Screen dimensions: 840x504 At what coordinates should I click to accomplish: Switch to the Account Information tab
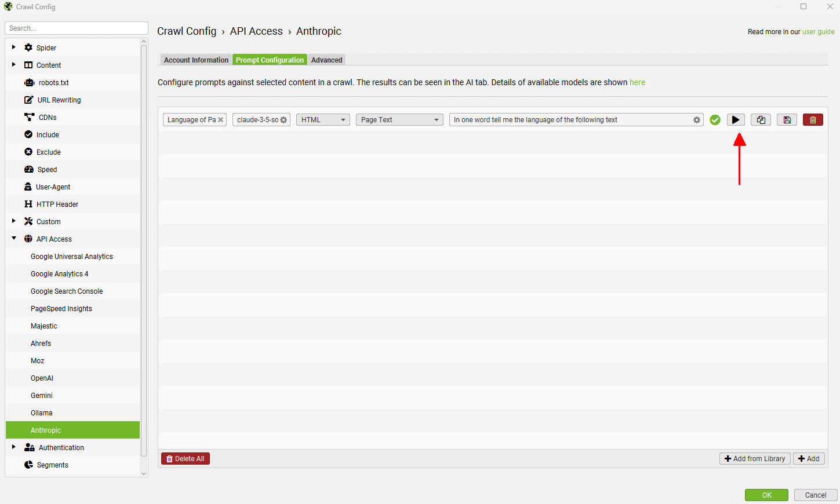196,60
